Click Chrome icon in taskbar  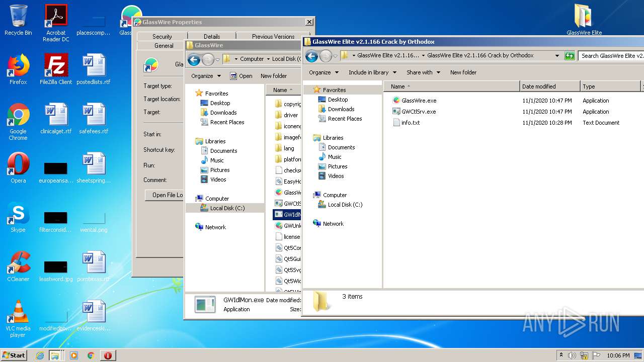click(x=91, y=355)
